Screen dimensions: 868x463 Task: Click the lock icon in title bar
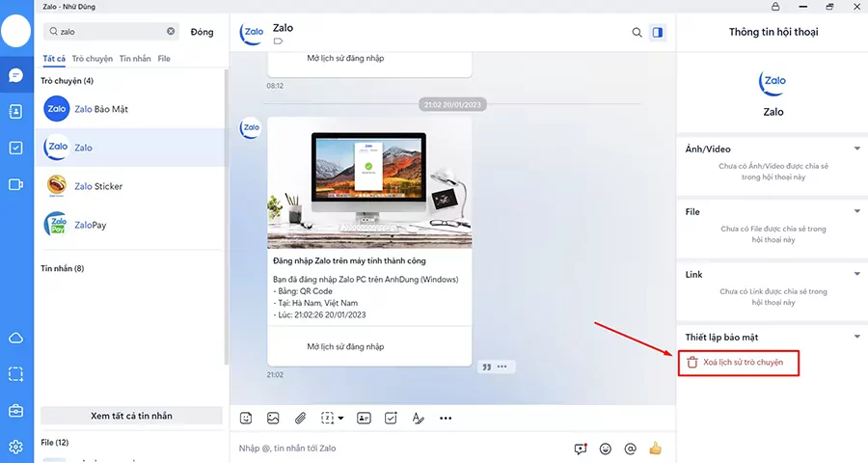(x=775, y=7)
